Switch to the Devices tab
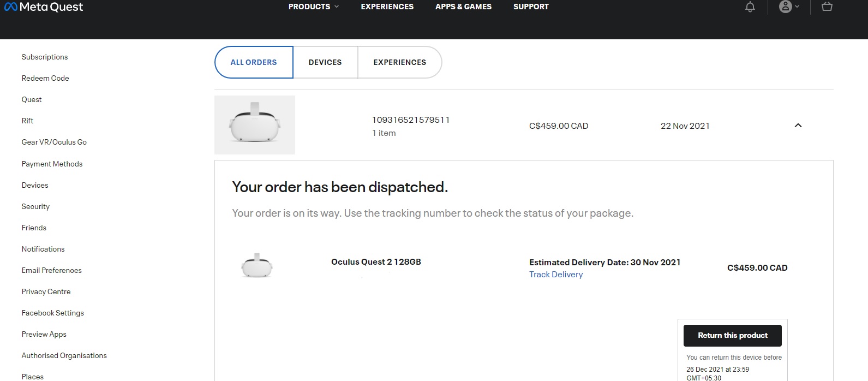The width and height of the screenshot is (868, 381). [x=325, y=62]
